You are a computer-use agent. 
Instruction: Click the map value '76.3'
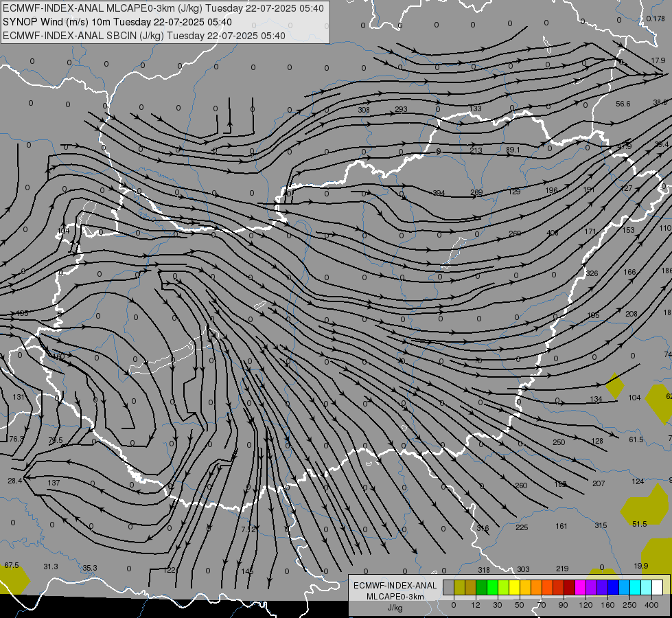point(16,439)
